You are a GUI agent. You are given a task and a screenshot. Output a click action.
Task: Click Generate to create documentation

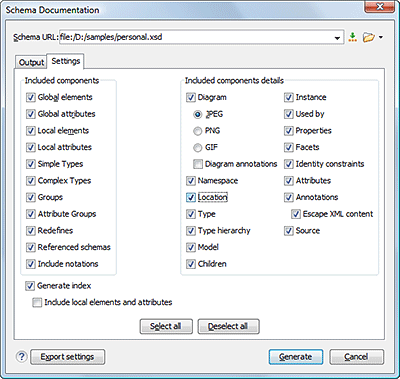(296, 357)
